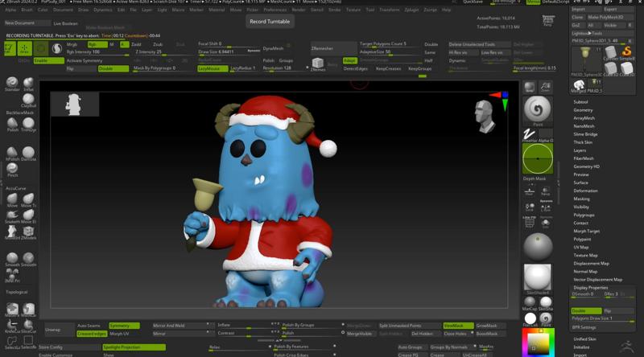Click the Record Turntable tooltip label
This screenshot has height=357, width=644.
pos(270,22)
